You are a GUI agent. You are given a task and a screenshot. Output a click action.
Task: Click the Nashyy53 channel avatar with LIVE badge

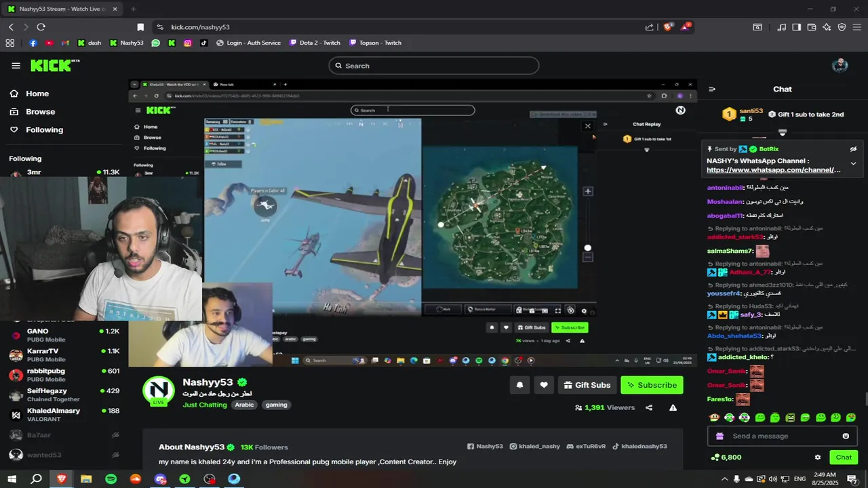click(x=159, y=391)
